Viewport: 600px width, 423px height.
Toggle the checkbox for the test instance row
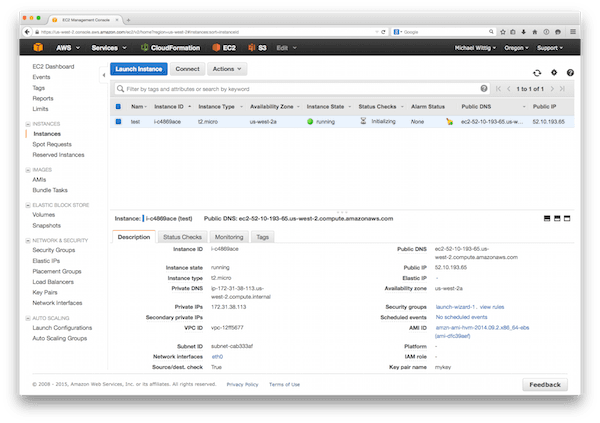point(118,121)
